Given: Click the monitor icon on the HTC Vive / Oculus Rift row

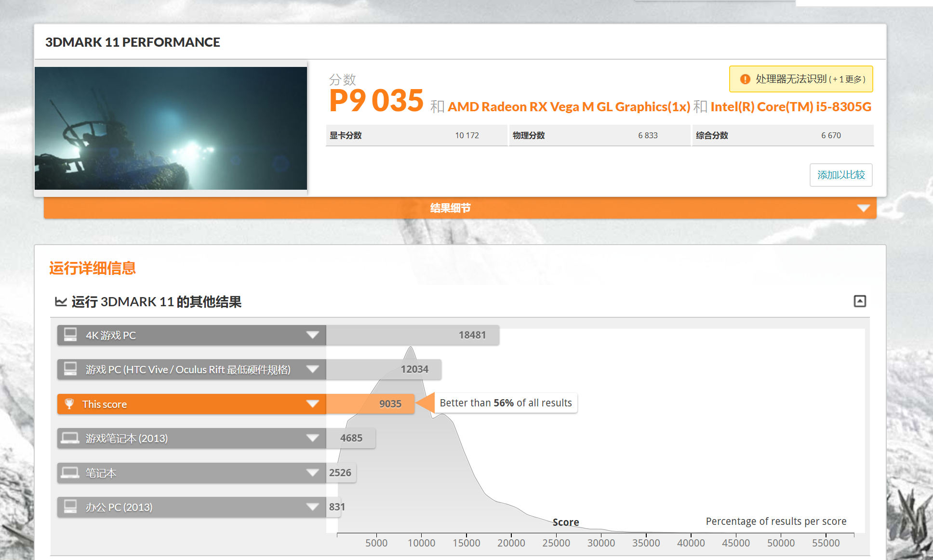Looking at the screenshot, I should click(x=71, y=369).
